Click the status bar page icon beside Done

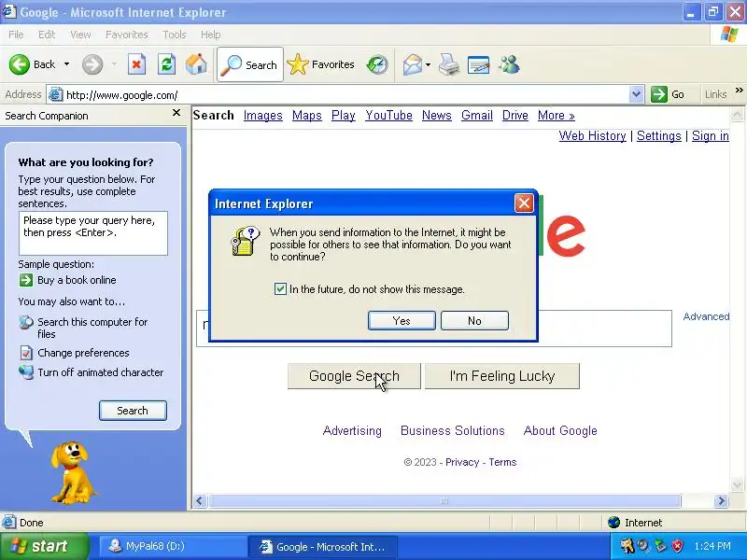tap(8, 523)
